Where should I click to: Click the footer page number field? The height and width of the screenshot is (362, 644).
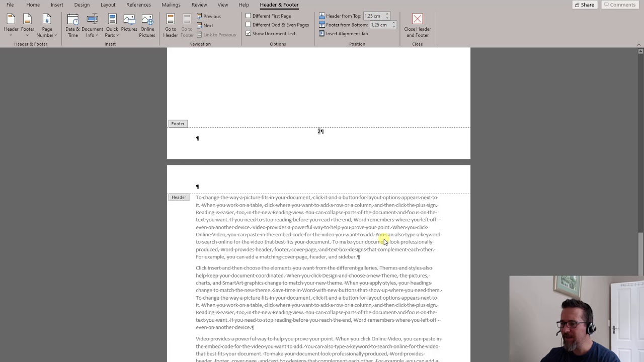[320, 131]
